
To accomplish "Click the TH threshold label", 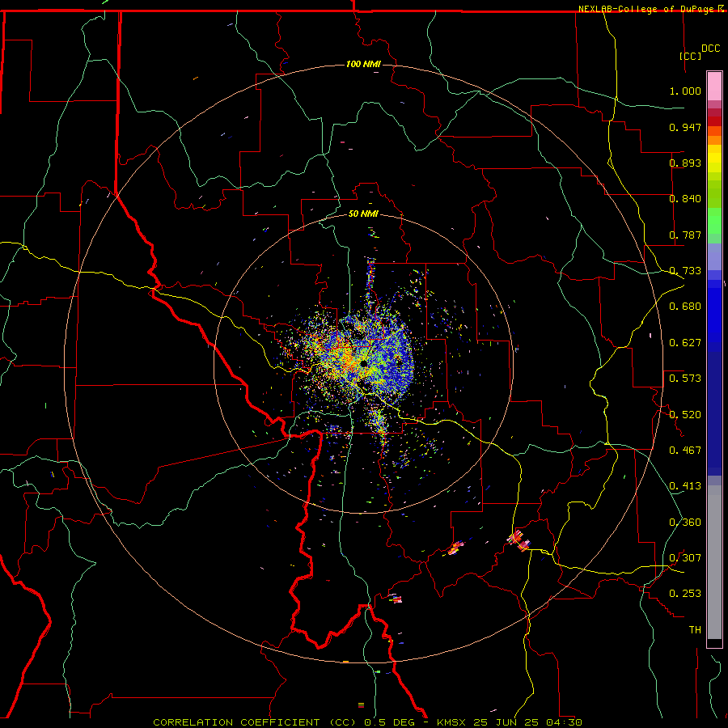I will pos(695,630).
